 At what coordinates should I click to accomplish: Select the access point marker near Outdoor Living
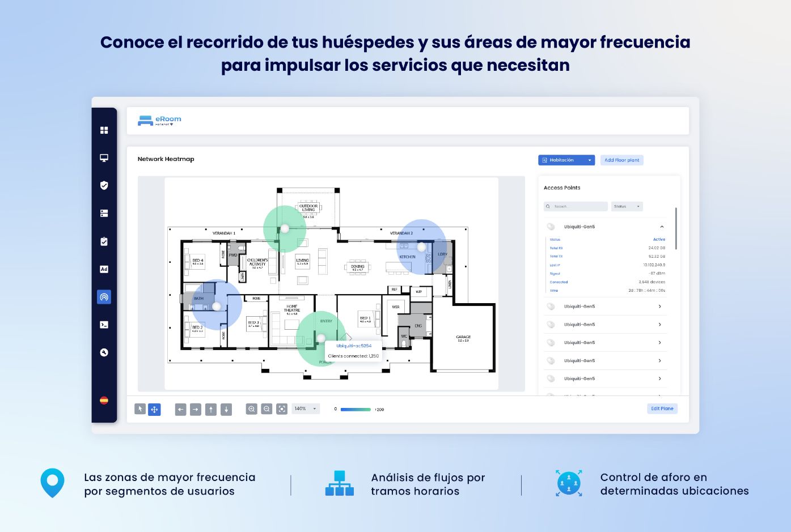pyautogui.click(x=285, y=228)
